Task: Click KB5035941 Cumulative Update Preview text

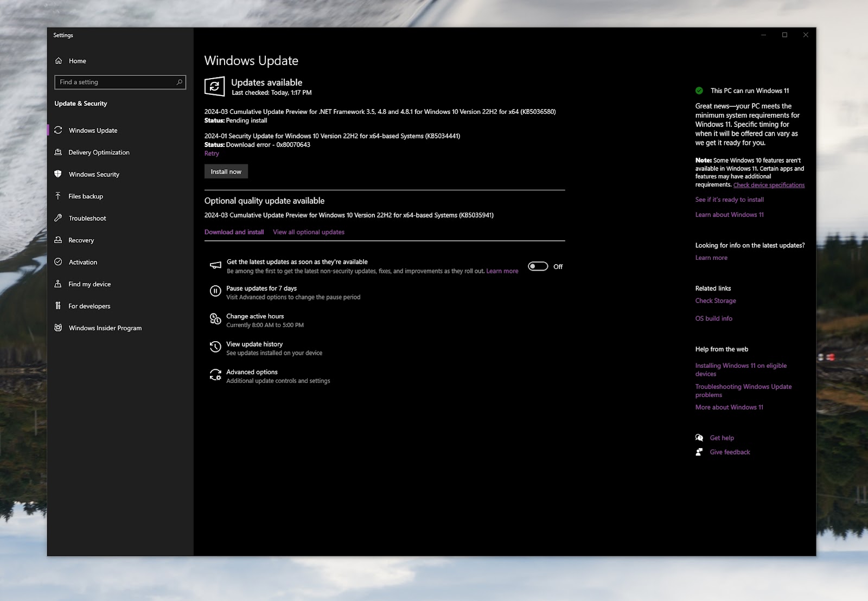Action: 349,215
